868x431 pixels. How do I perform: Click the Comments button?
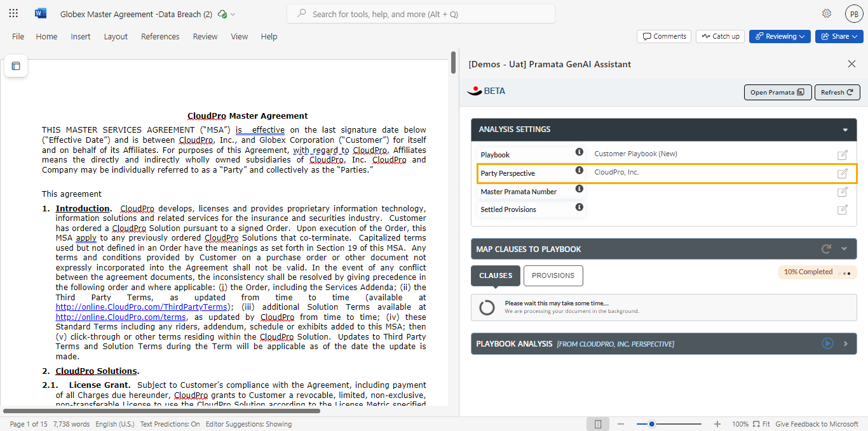pos(664,36)
